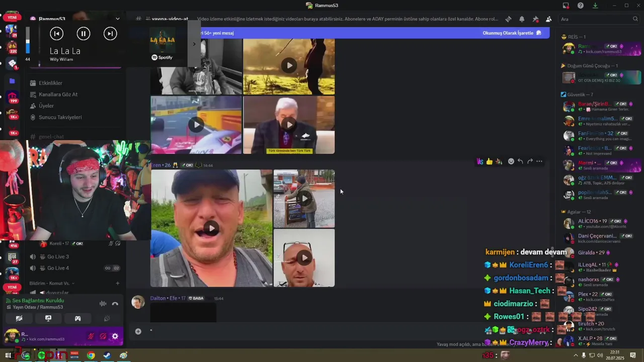The height and width of the screenshot is (362, 644).
Task: Click the plus attach button in message box
Action: pyautogui.click(x=138, y=331)
